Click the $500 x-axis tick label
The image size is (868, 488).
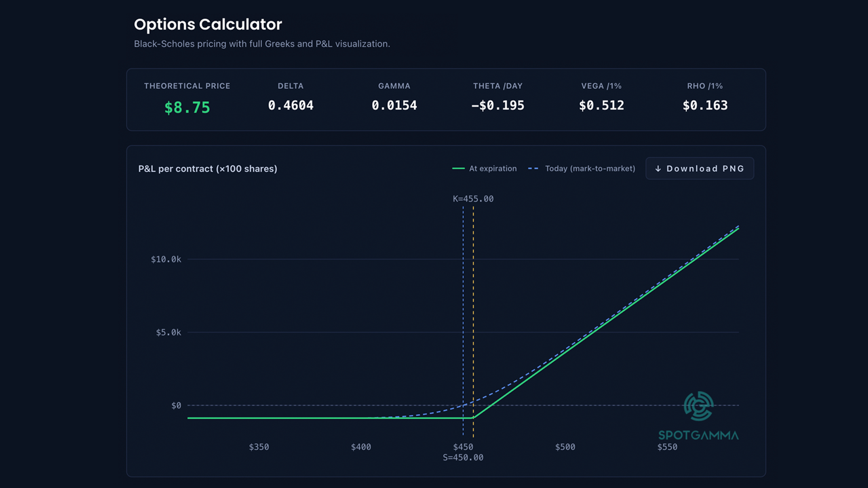565,447
